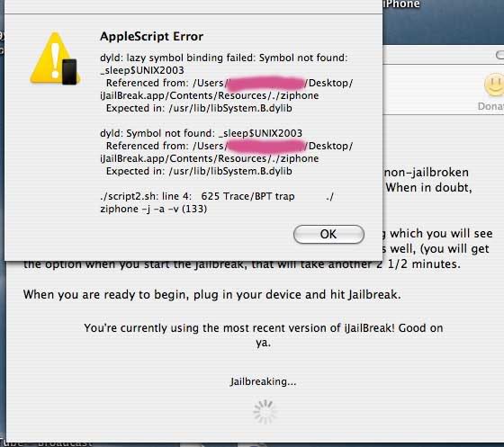Click the Donate label under the smiley
504x447 pixels.
(490, 106)
